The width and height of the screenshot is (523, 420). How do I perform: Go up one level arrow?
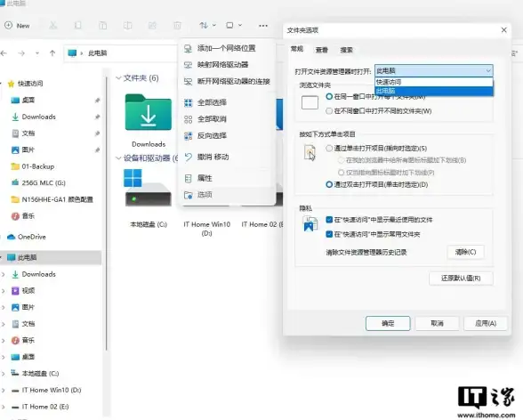pos(52,53)
